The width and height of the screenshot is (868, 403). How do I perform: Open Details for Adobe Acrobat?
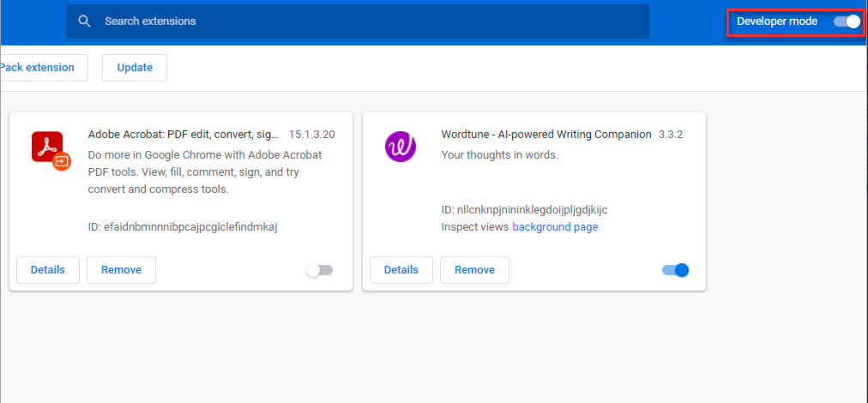[48, 270]
